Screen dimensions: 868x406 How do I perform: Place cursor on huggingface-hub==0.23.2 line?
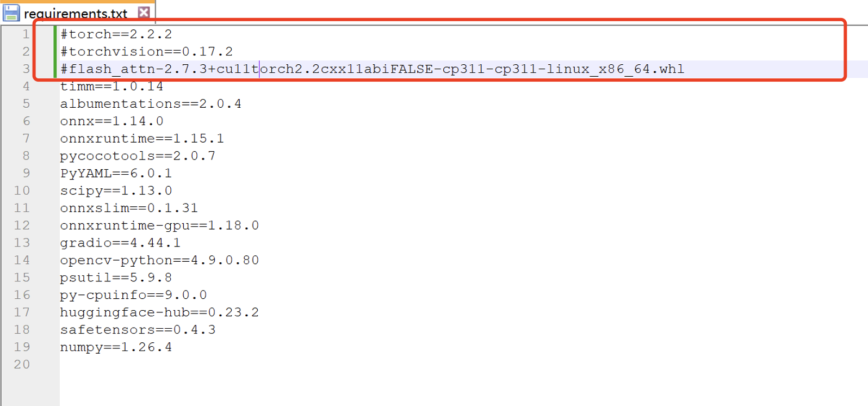pyautogui.click(x=159, y=312)
